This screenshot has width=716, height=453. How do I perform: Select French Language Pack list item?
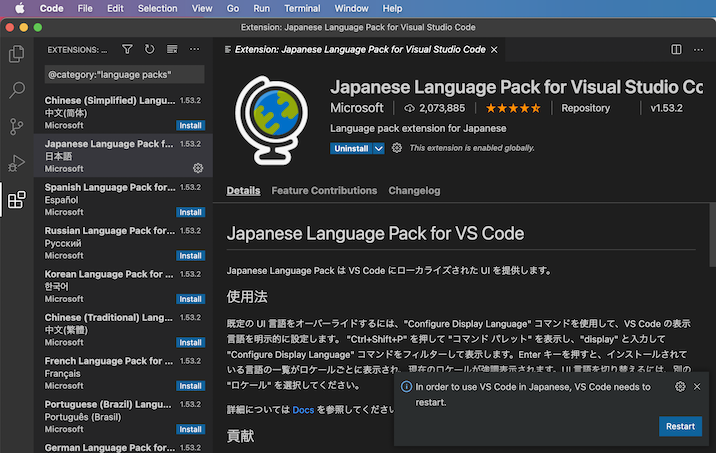point(123,372)
